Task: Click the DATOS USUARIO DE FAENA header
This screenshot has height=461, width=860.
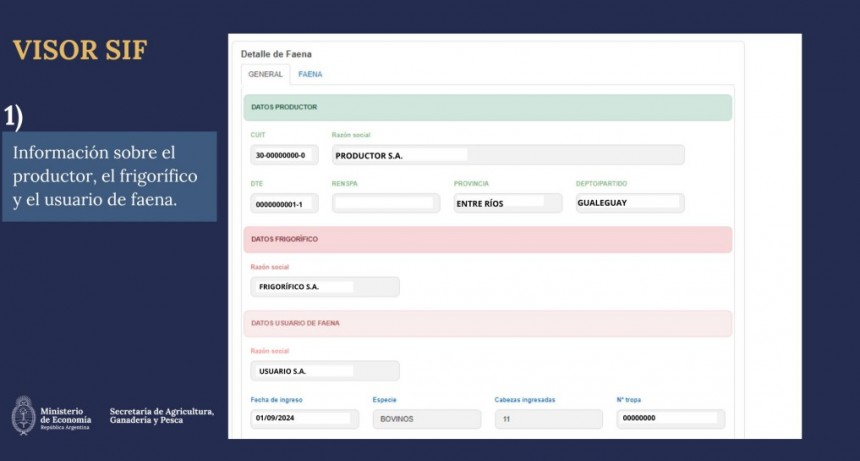Action: [488, 323]
